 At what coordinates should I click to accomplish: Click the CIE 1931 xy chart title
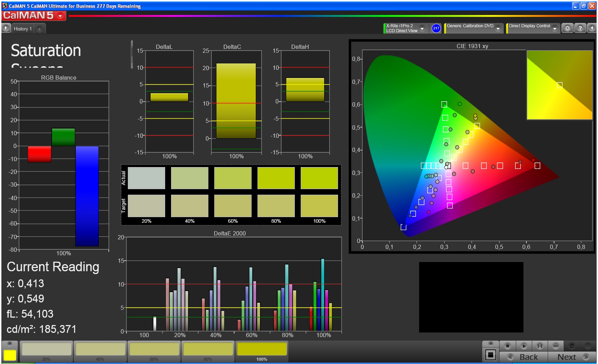click(472, 46)
